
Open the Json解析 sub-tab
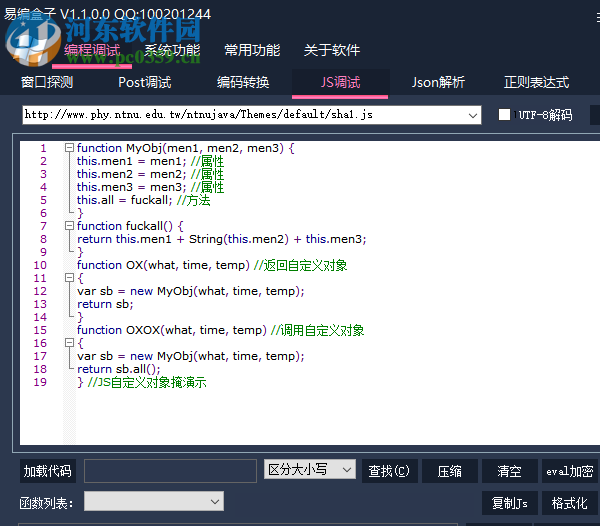point(438,82)
